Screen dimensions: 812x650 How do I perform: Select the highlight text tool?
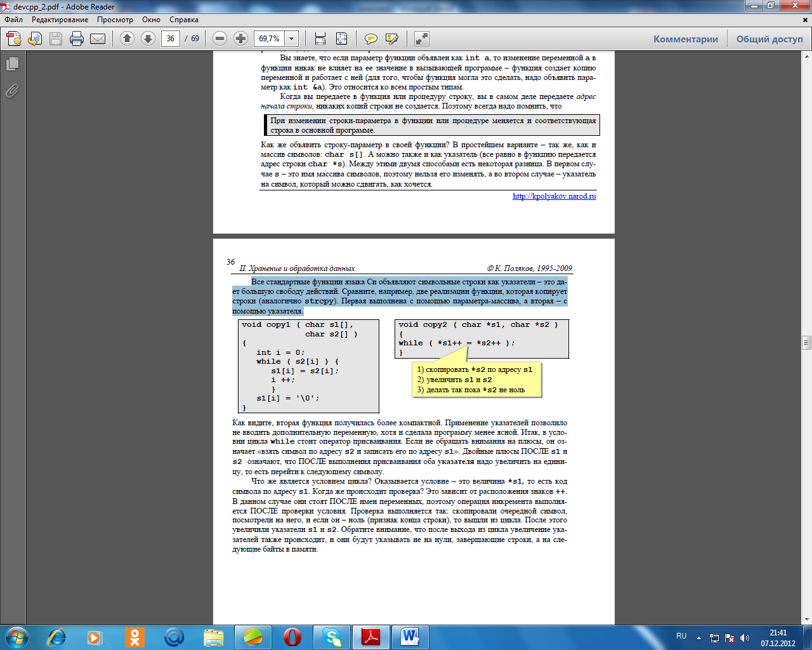tap(392, 39)
